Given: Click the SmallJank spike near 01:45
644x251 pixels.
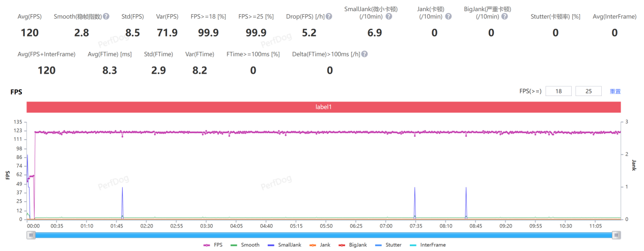Looking at the screenshot, I should [122, 203].
